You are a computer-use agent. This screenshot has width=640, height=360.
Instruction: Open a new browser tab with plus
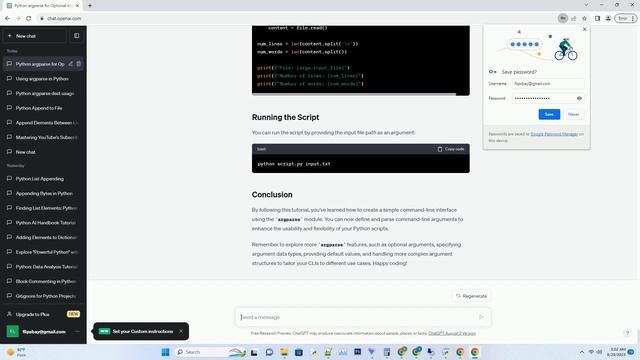point(90,6)
